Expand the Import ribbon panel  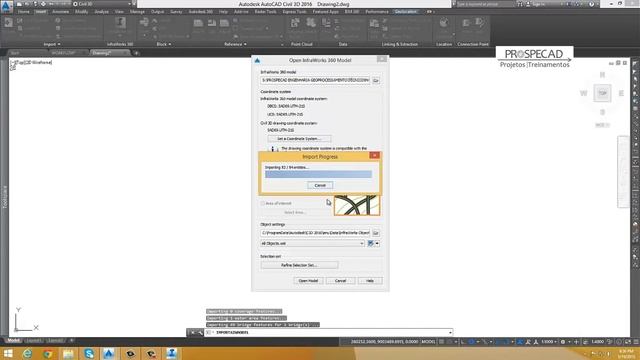(x=52, y=44)
